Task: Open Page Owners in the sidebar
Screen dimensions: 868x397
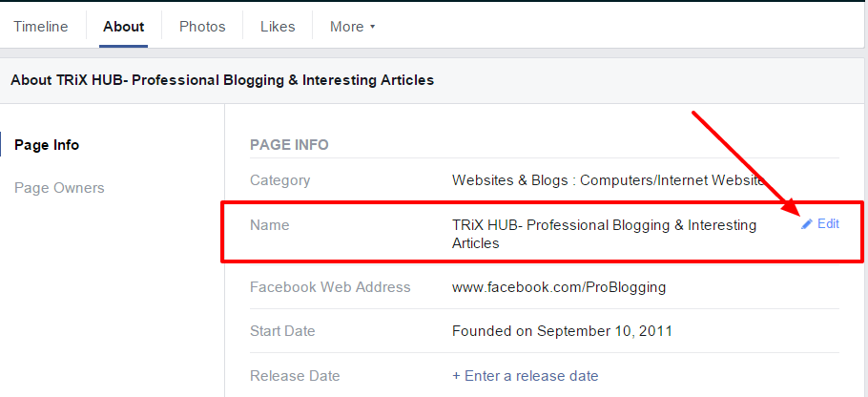Action: pos(59,188)
